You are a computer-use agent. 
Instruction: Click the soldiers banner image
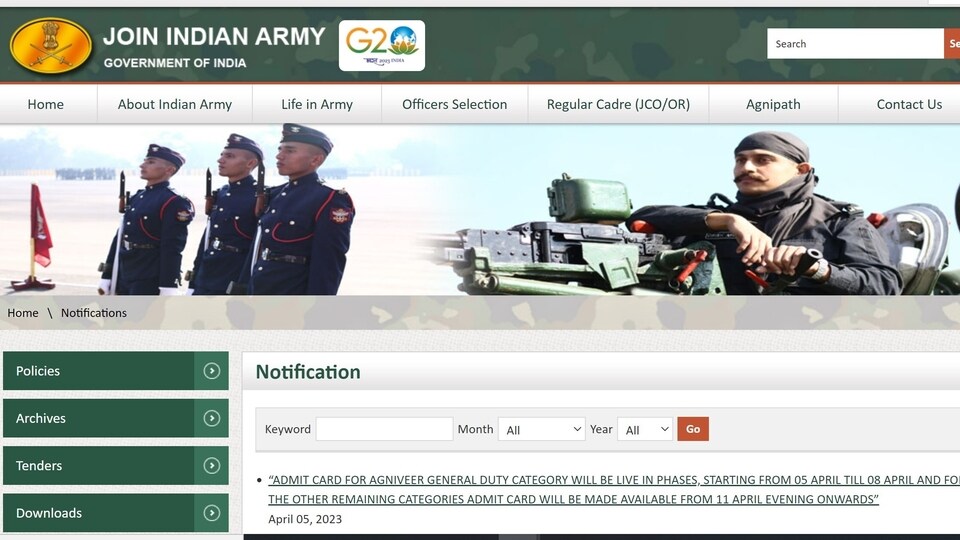(480, 209)
